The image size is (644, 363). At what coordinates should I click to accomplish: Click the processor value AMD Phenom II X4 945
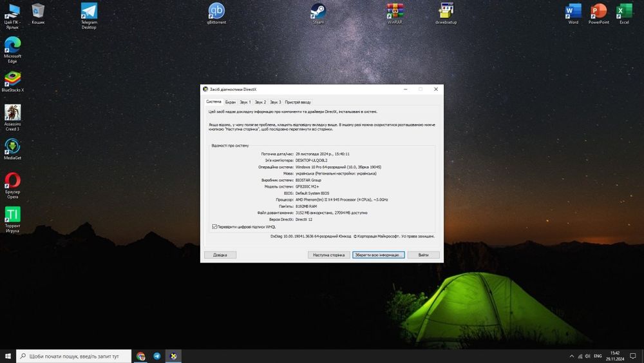(342, 200)
